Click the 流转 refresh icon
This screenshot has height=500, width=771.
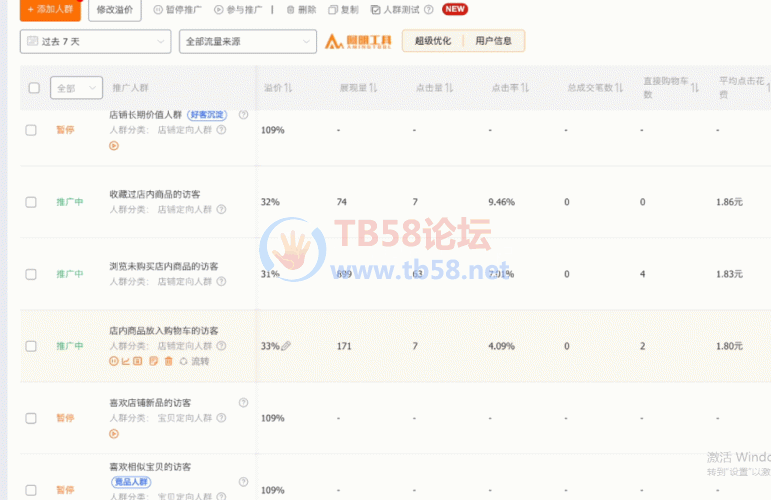(183, 361)
